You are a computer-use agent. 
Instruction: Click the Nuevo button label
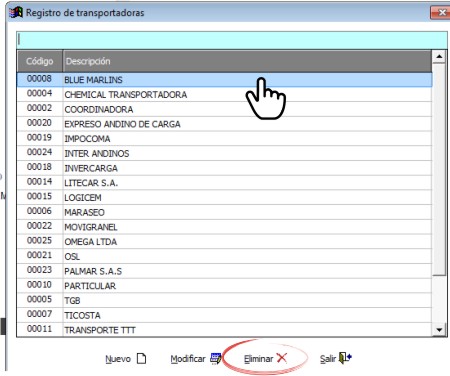(x=118, y=359)
